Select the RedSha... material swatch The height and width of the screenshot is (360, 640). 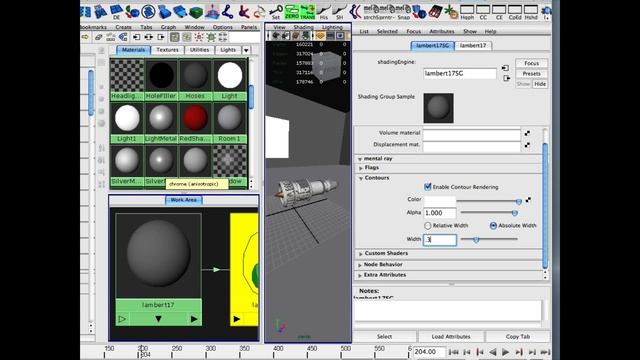click(195, 119)
